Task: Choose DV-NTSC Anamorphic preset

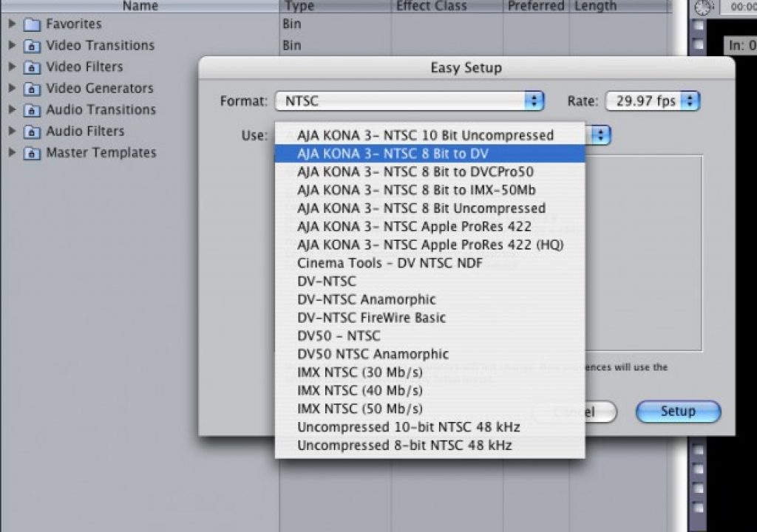Action: pyautogui.click(x=430, y=299)
